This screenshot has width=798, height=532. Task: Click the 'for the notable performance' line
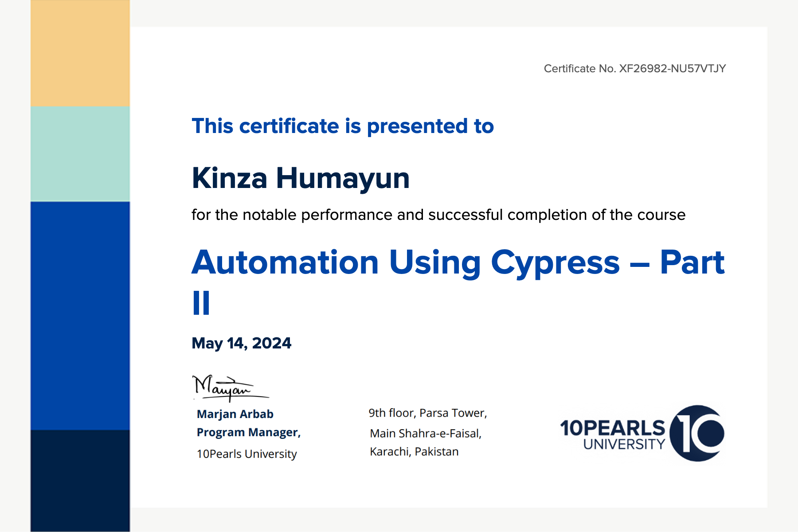(x=438, y=215)
